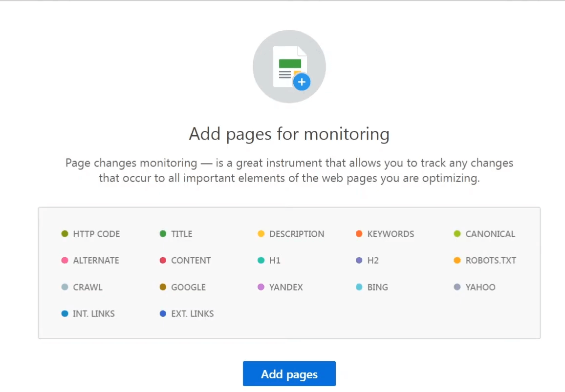This screenshot has height=392, width=565.
Task: Click the HTTP CODE label
Action: [96, 234]
